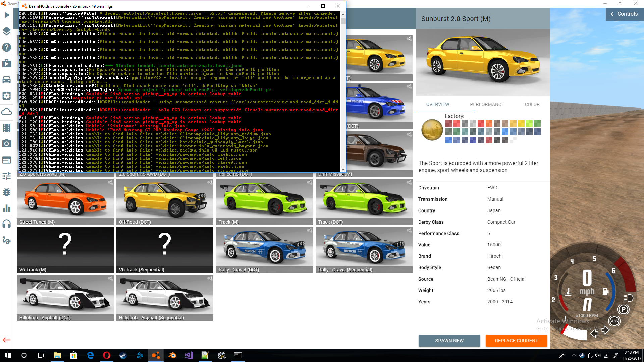The width and height of the screenshot is (644, 362).
Task: Open the vehicle config gear-box icon
Action: [7, 96]
